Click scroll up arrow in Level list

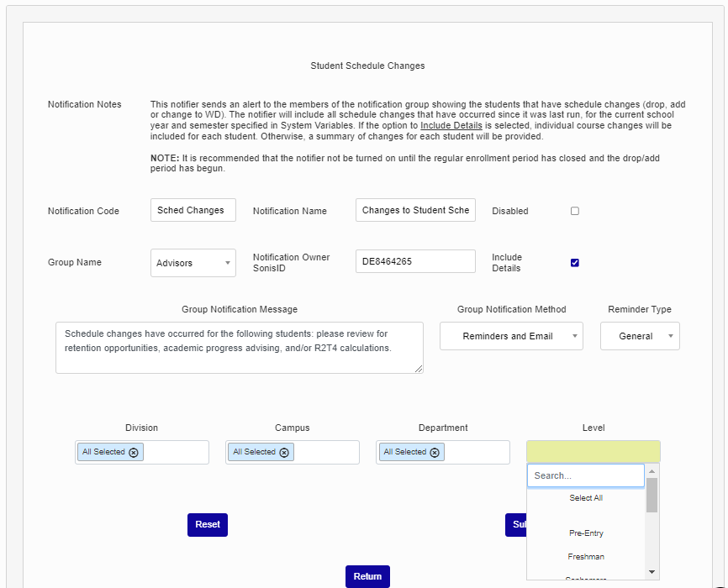[652, 471]
